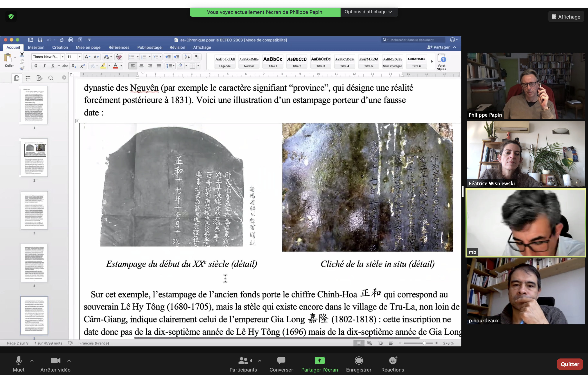
Task: Toggle the pilcrow paragraph marks button
Action: coord(197,57)
